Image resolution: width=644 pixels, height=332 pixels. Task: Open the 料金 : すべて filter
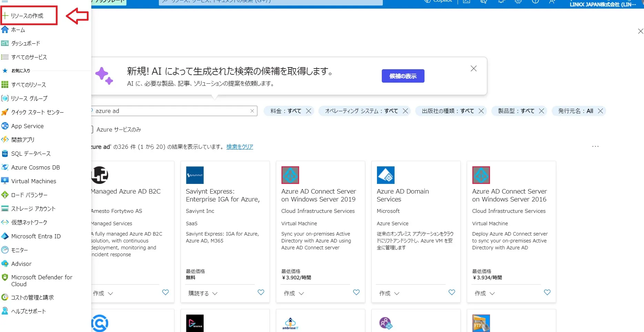(x=286, y=111)
